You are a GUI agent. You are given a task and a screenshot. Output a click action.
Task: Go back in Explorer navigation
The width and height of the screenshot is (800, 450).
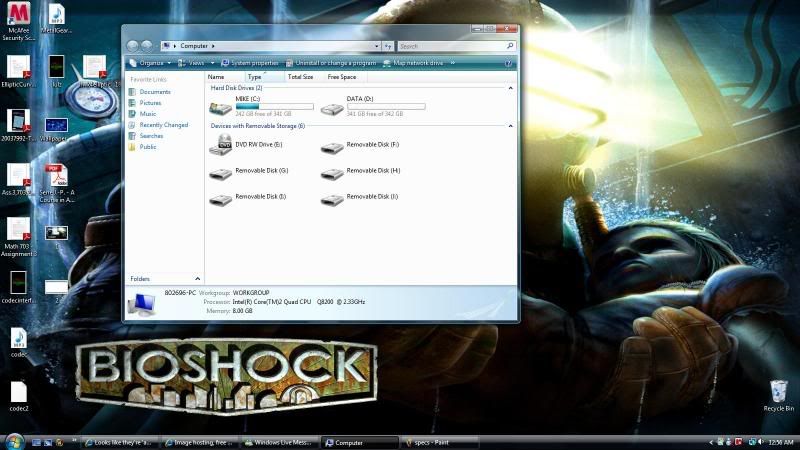point(133,46)
